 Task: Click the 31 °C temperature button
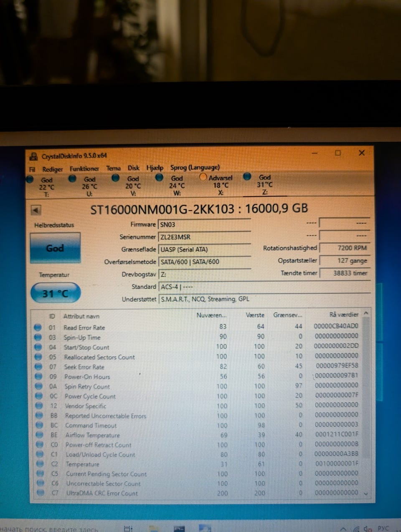point(55,293)
